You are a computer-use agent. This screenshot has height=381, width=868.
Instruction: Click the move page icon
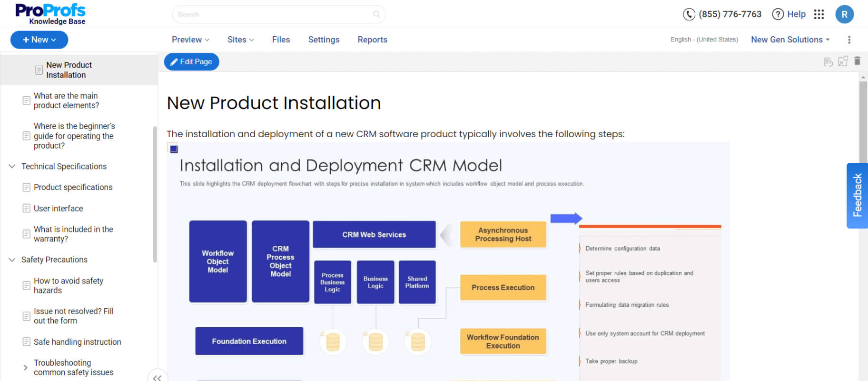click(843, 61)
